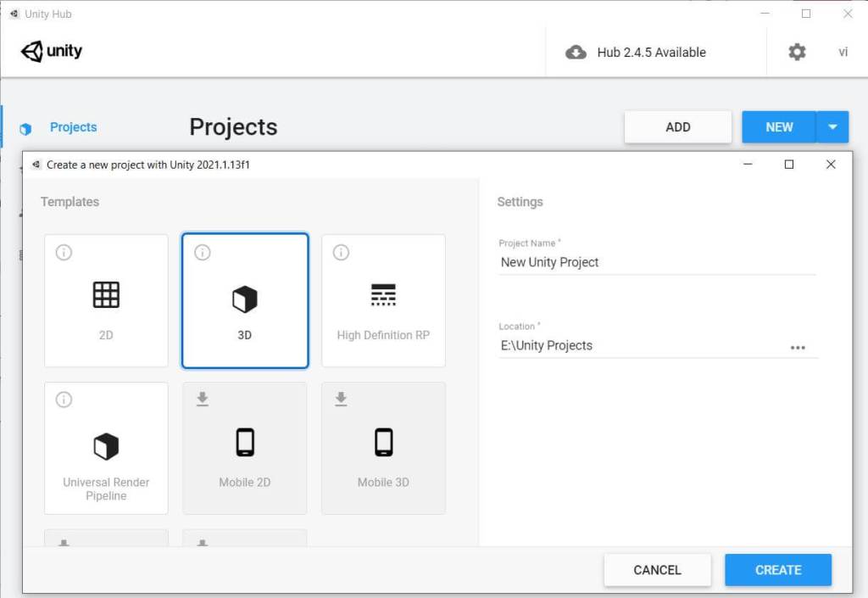This screenshot has width=868, height=598.
Task: Click the ADD project button
Action: pyautogui.click(x=678, y=126)
